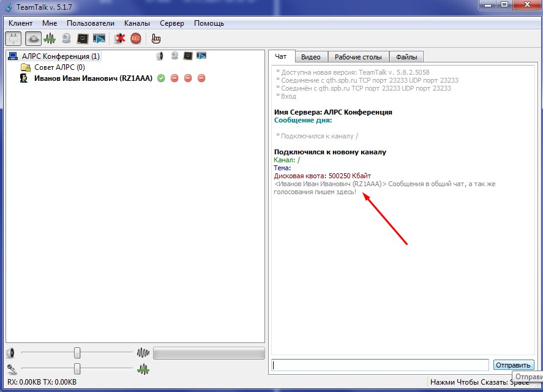Screen dimensions: 543x392
Task: Toggle the speaker mute toolbar button
Action: 33,39
